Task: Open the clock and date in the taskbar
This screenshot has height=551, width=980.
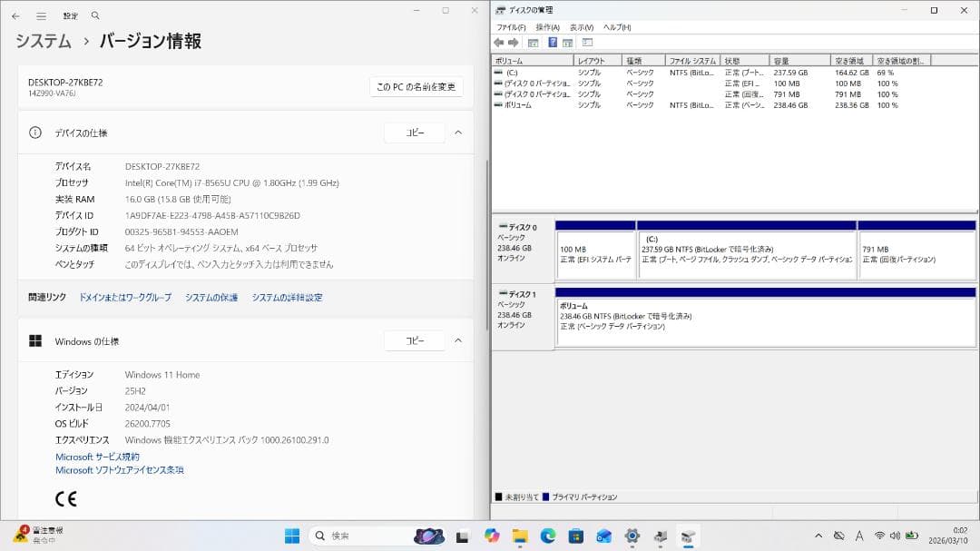Action: [947, 536]
